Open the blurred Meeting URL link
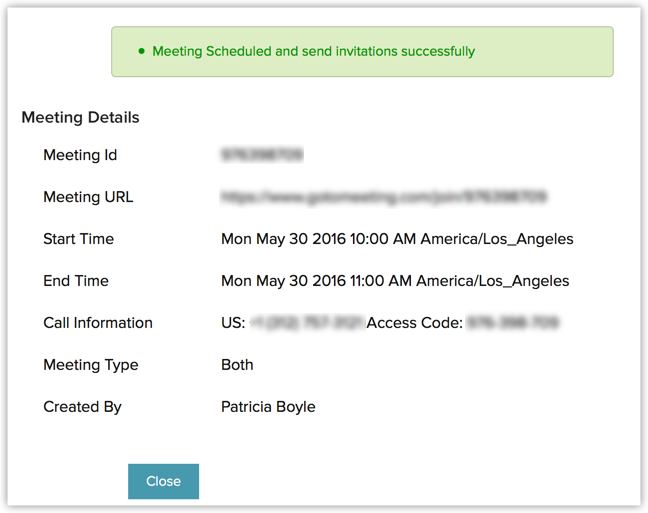The width and height of the screenshot is (648, 513). (384, 197)
